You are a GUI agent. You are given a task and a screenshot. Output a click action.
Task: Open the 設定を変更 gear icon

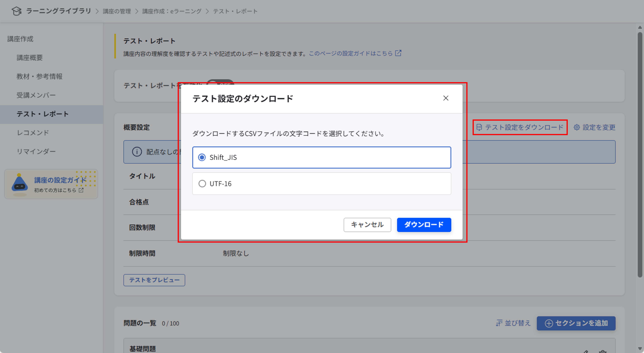[x=577, y=127]
